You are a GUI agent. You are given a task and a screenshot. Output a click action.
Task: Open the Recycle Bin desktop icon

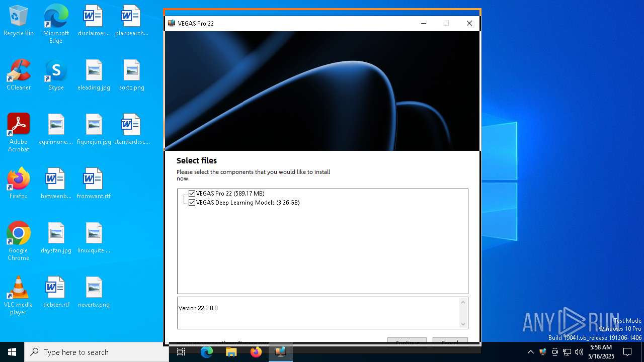click(x=19, y=21)
